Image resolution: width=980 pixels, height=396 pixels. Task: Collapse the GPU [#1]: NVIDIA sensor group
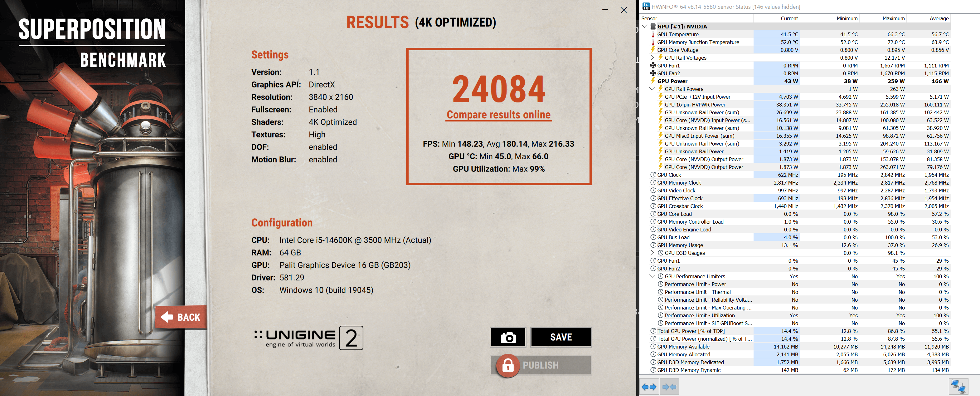click(644, 26)
